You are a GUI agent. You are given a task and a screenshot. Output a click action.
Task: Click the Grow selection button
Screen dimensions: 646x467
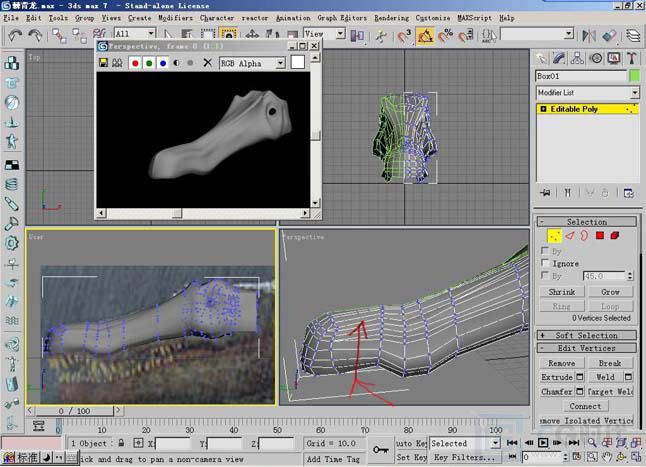click(610, 292)
